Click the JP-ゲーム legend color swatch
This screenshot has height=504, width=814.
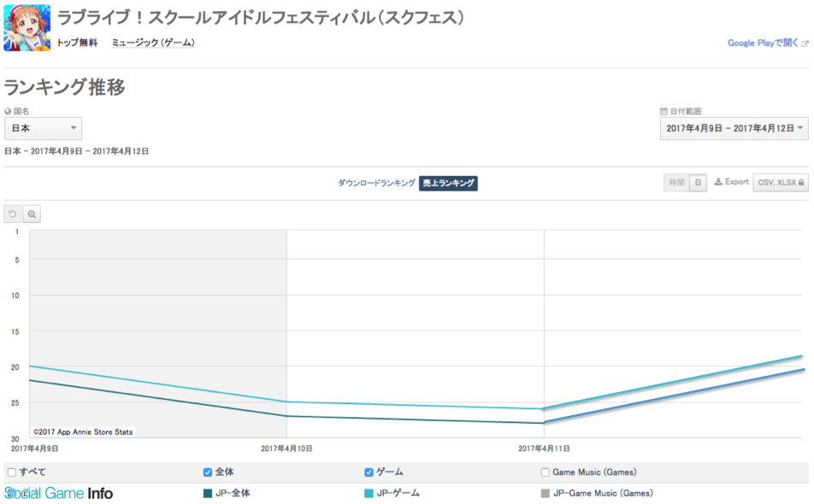point(369,494)
